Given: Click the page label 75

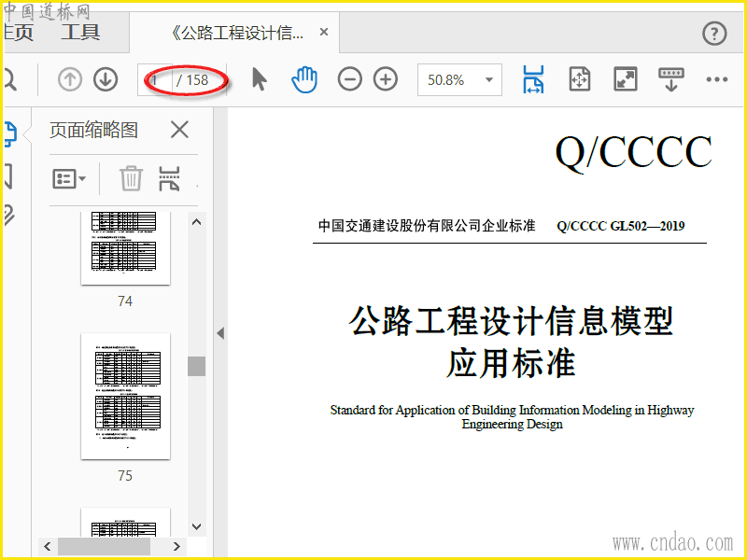Looking at the screenshot, I should (125, 476).
